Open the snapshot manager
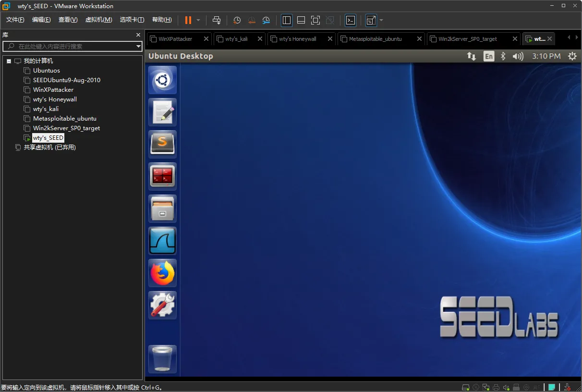582x392 pixels. (x=266, y=20)
